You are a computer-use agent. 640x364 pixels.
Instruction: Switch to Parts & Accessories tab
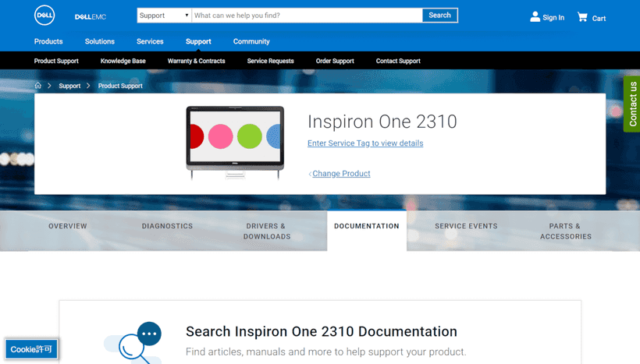point(566,231)
